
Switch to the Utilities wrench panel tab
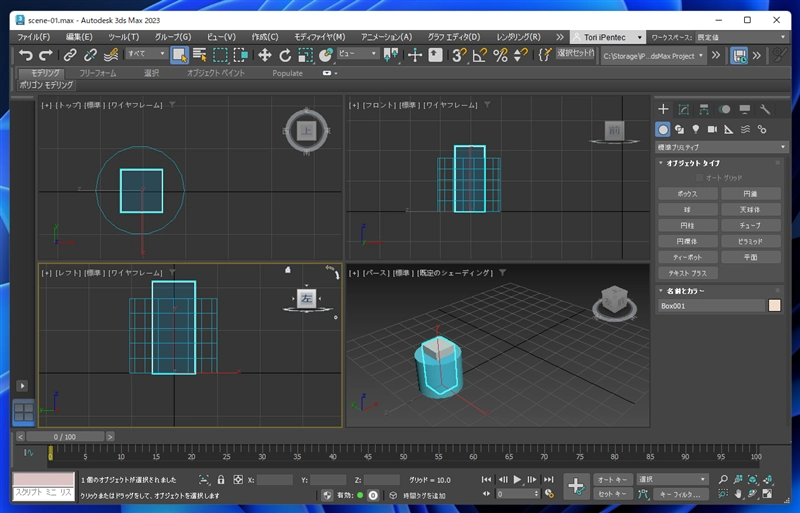[x=765, y=109]
